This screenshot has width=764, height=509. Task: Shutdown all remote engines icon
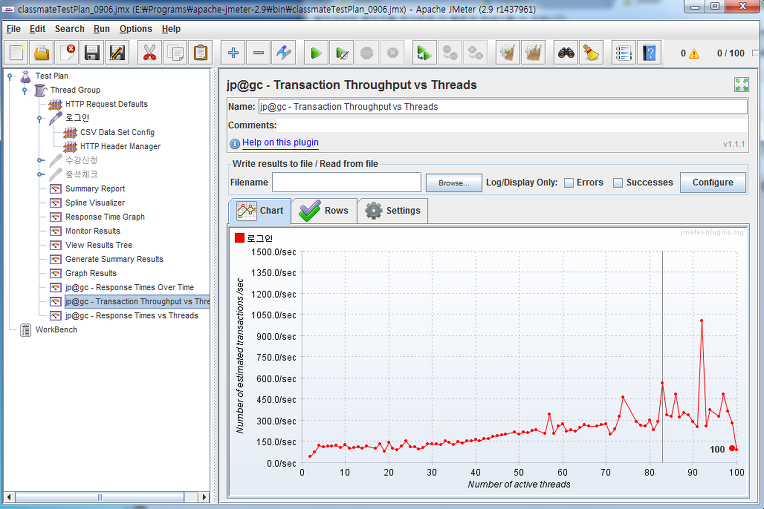475,53
